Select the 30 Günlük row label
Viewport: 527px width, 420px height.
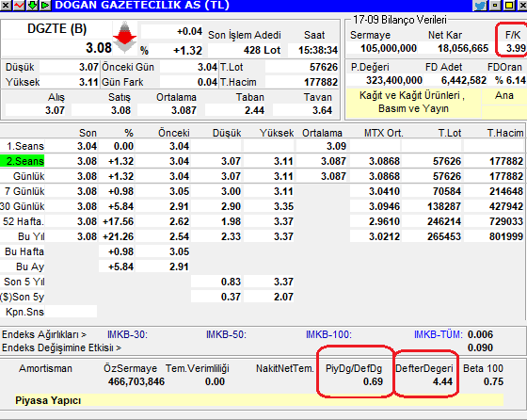[x=23, y=206]
